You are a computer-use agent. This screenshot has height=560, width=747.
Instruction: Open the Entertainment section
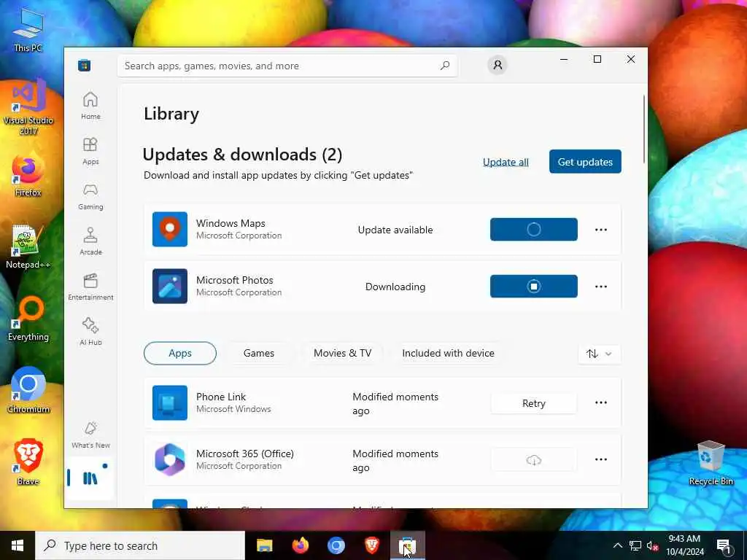pyautogui.click(x=90, y=287)
